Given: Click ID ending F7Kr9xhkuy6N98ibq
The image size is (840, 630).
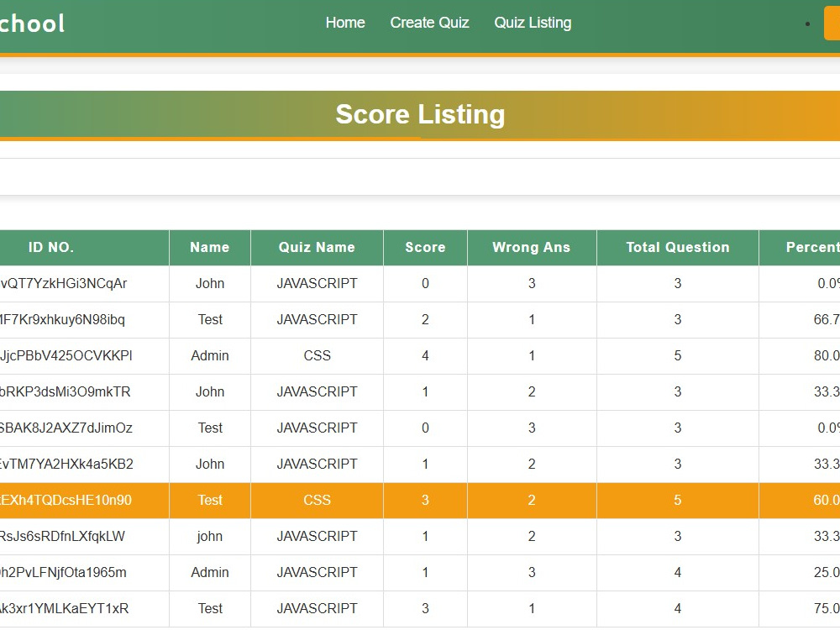Looking at the screenshot, I should [62, 320].
